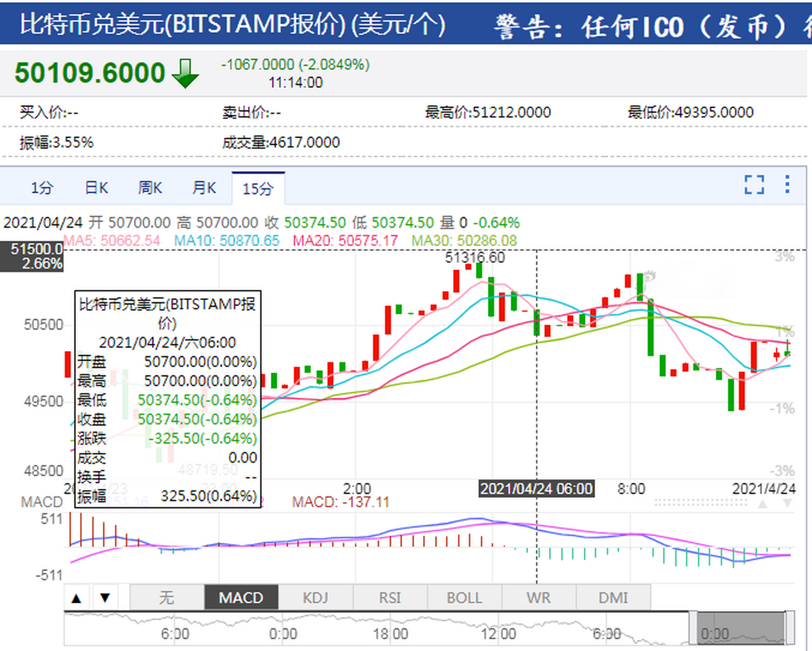This screenshot has height=651, width=812.
Task: Click the MA30: 50286.08 legend
Action: (464, 241)
